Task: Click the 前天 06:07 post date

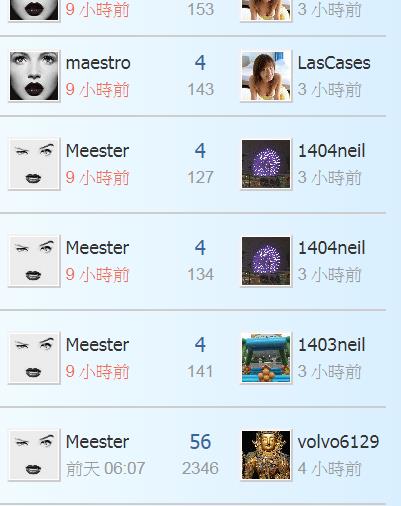Action: [x=105, y=469]
